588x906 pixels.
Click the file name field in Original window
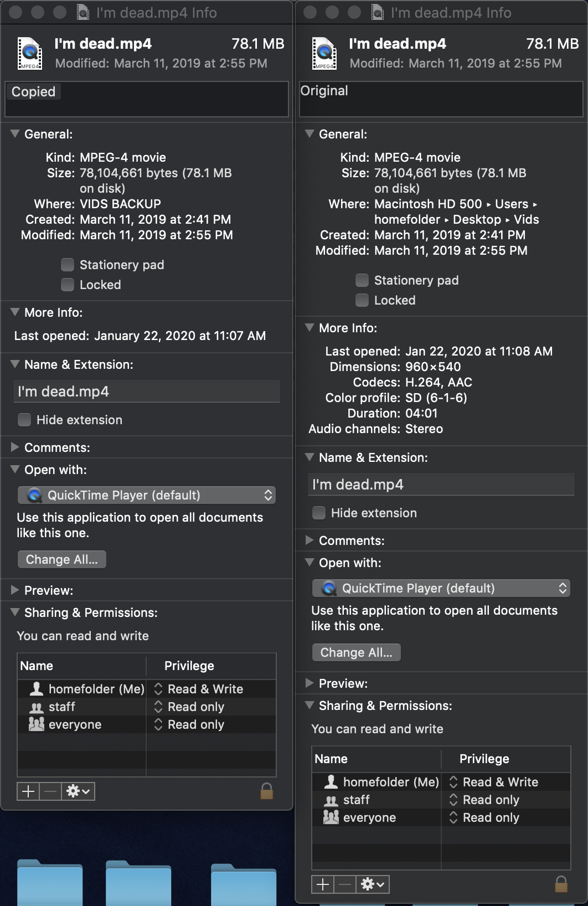(441, 485)
